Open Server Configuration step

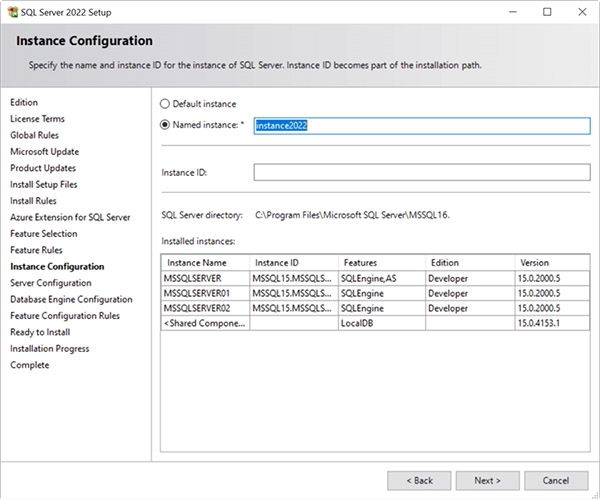[x=51, y=283]
